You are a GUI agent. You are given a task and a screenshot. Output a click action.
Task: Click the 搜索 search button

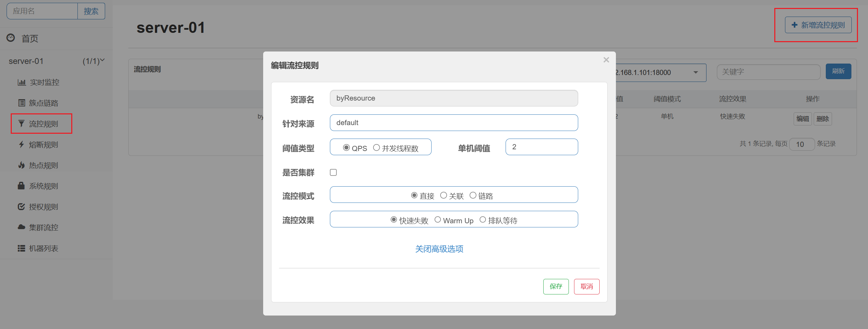pyautogui.click(x=91, y=11)
